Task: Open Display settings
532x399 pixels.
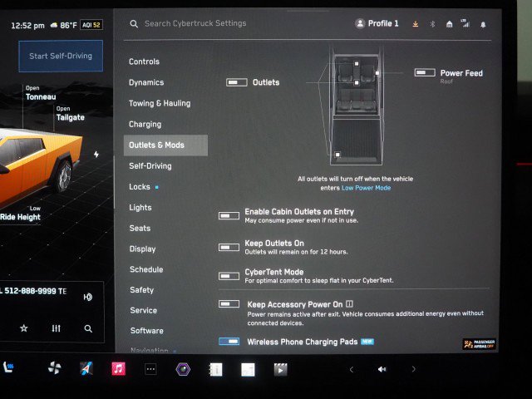Action: point(142,249)
